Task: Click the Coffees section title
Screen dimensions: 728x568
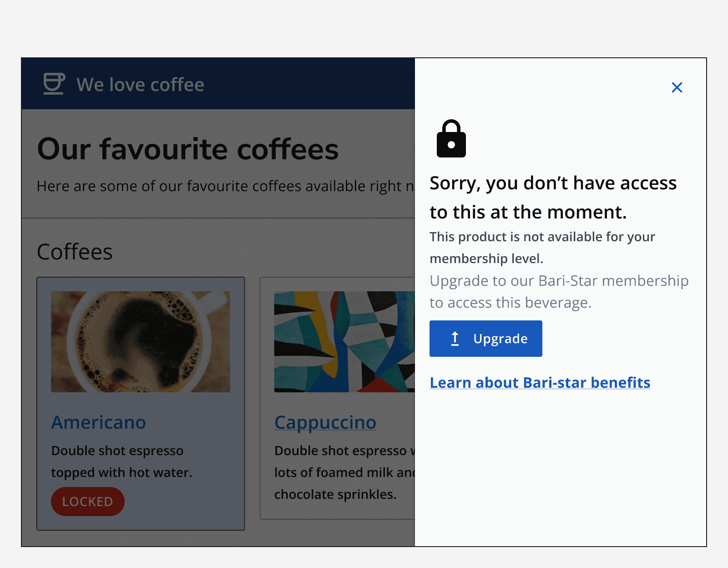Action: coord(75,251)
